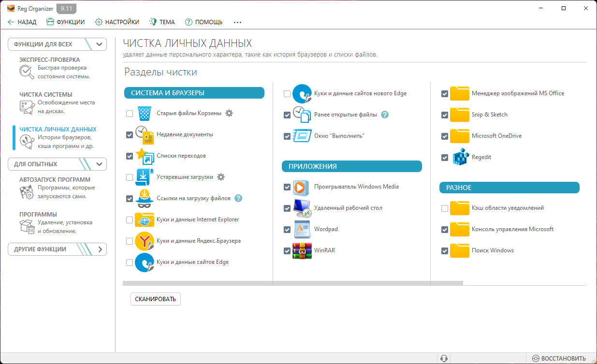This screenshot has height=364, width=597.
Task: Click the Microsoft OneDrive folder icon
Action: (460, 136)
